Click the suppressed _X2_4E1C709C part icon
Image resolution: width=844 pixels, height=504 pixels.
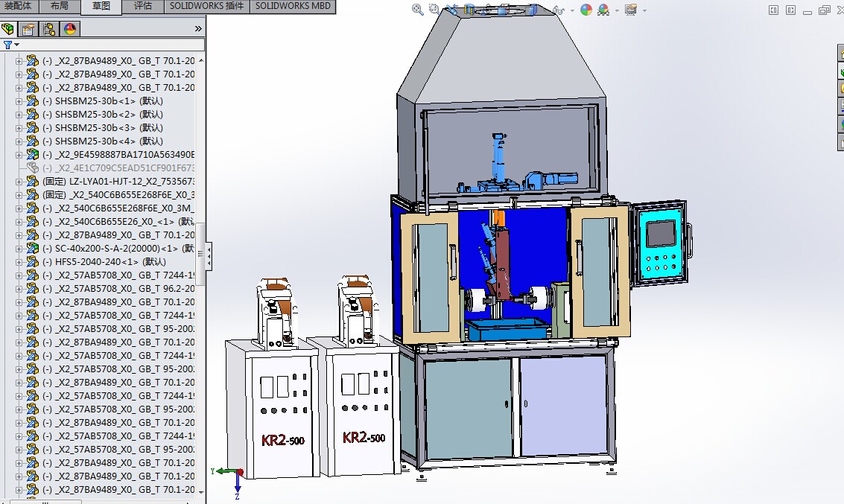(32, 168)
